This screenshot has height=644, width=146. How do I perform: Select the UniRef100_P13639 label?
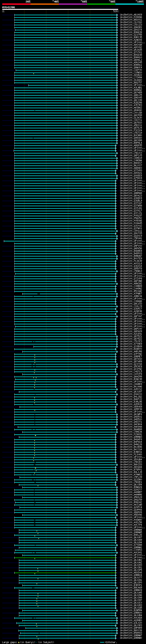[131, 261]
